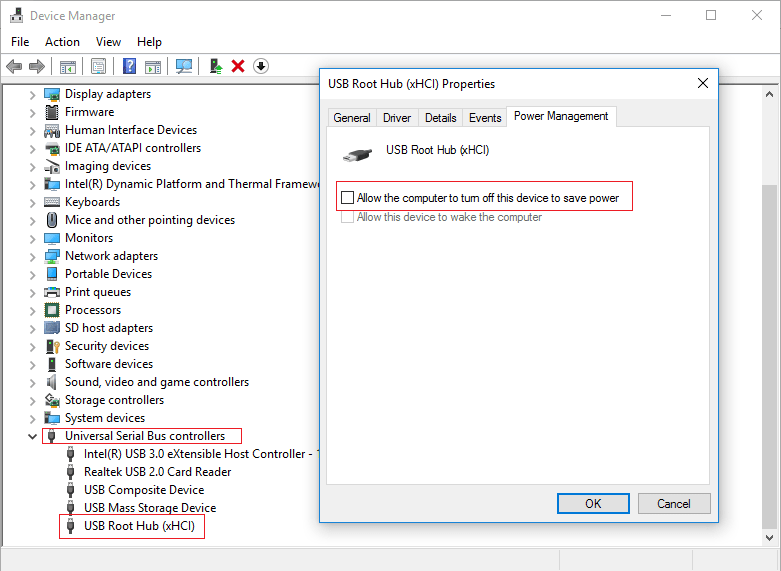
Task: Select USB Composite Device entry
Action: [x=144, y=490]
